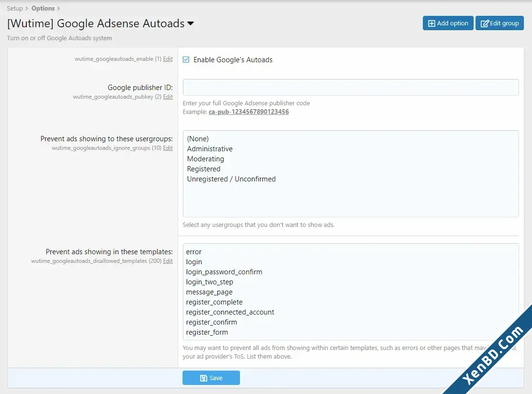
Task: Click the register_form template line
Action: (x=207, y=332)
